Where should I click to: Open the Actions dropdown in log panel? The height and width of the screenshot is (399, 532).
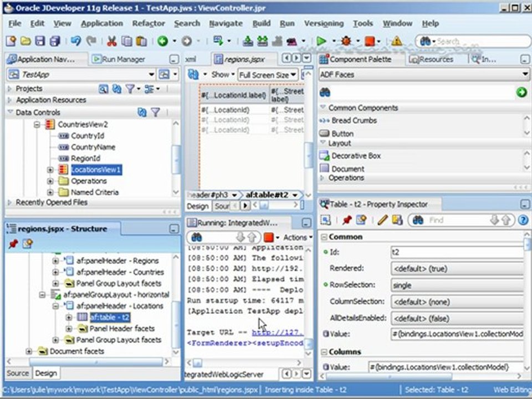298,237
